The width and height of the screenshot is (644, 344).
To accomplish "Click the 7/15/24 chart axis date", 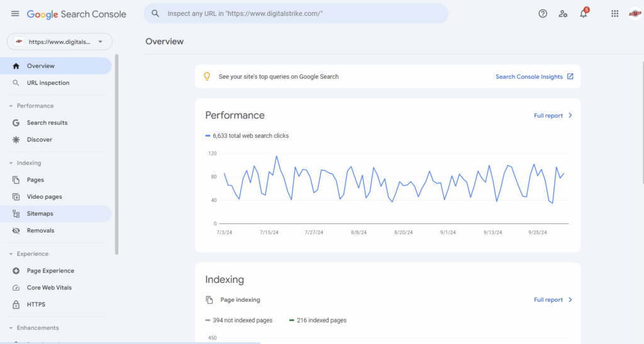I will tap(269, 232).
